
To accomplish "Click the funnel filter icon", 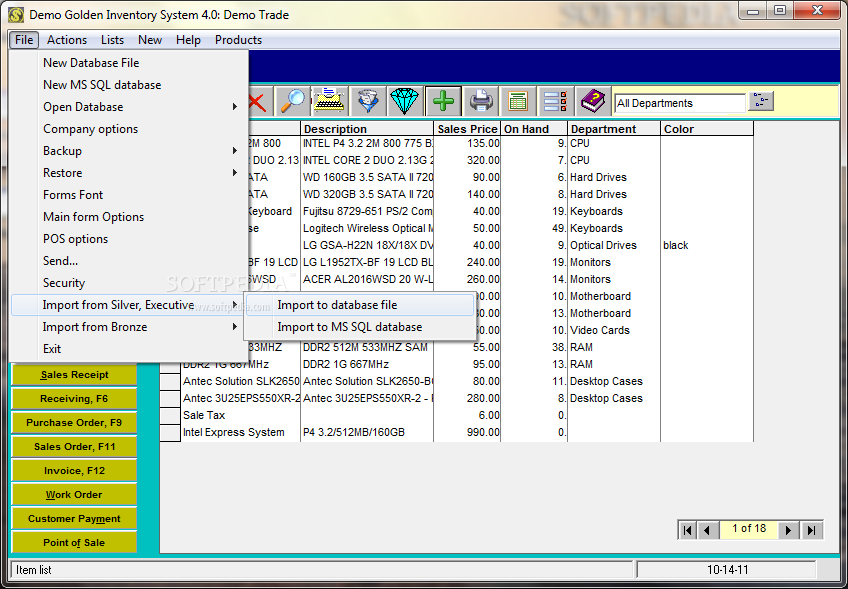I will coord(367,101).
